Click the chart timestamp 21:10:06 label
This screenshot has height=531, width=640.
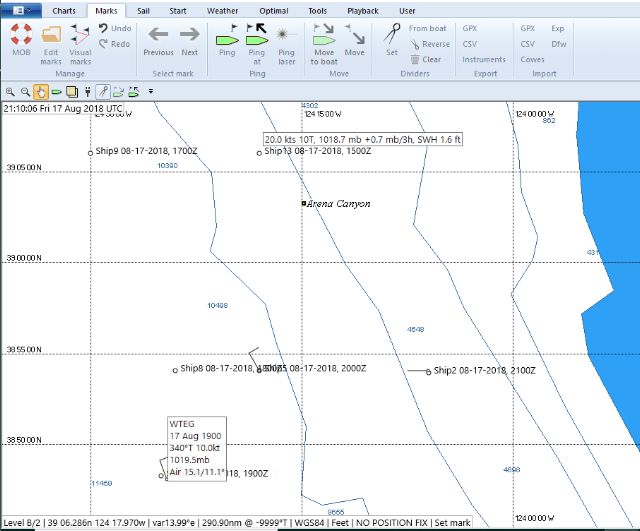[63, 109]
